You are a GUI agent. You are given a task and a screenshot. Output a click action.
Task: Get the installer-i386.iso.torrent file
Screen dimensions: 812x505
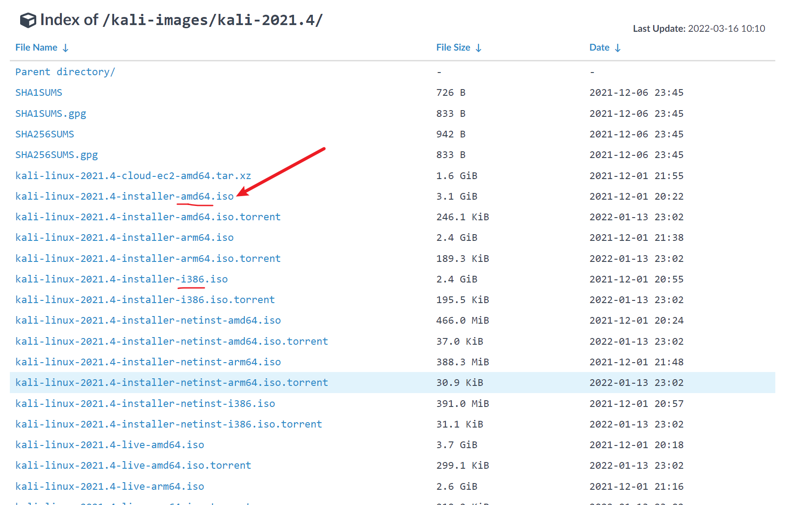coord(145,300)
